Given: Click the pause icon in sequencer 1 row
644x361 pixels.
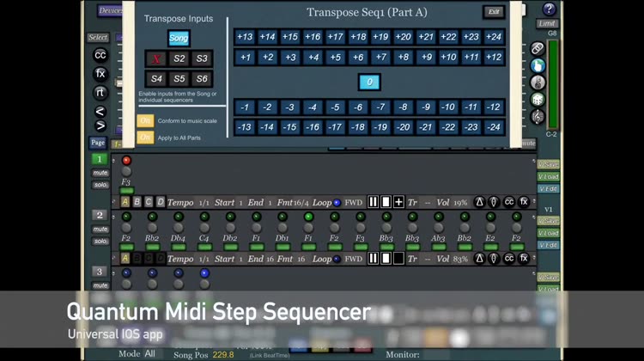Looking at the screenshot, I should pos(373,202).
